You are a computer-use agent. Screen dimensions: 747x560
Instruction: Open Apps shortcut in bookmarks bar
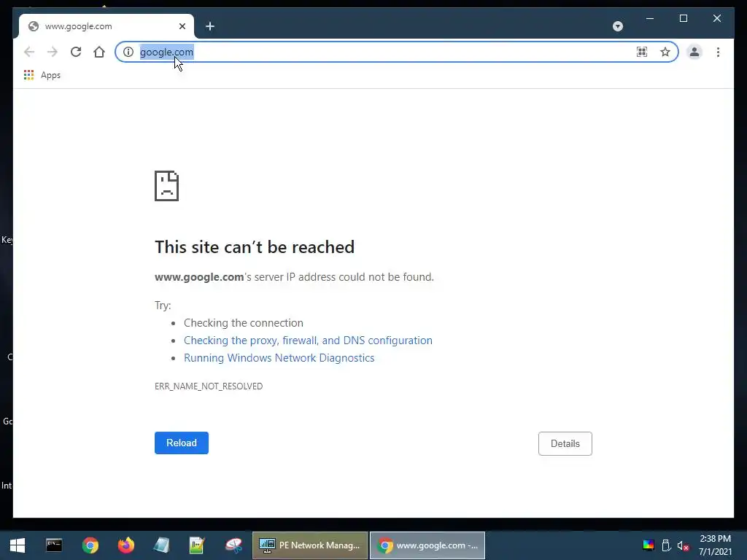(x=42, y=75)
